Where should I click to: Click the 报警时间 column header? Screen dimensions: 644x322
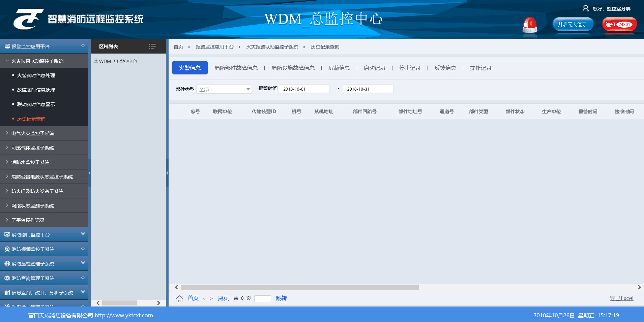click(x=588, y=111)
